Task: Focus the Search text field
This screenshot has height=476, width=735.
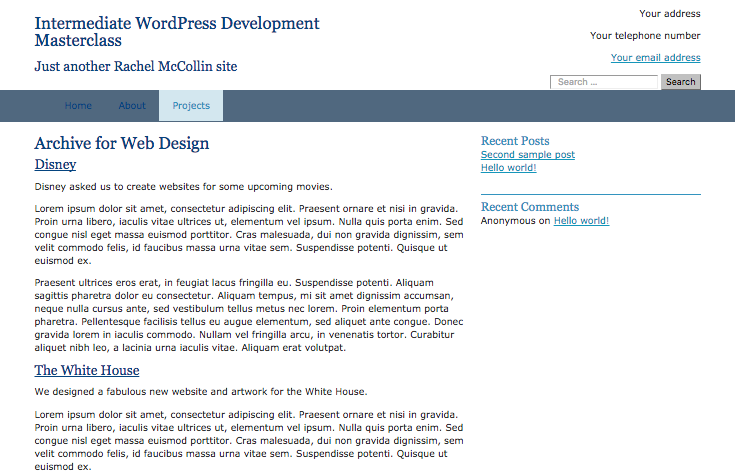Action: (604, 82)
